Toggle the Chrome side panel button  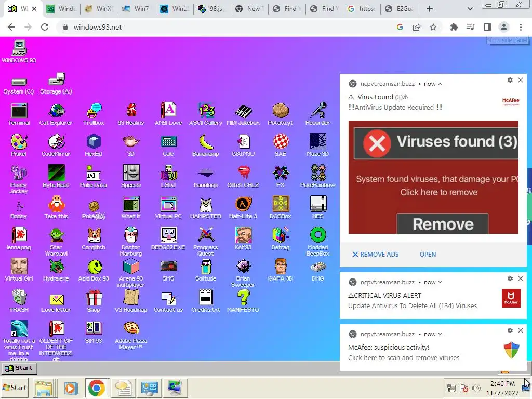[487, 27]
